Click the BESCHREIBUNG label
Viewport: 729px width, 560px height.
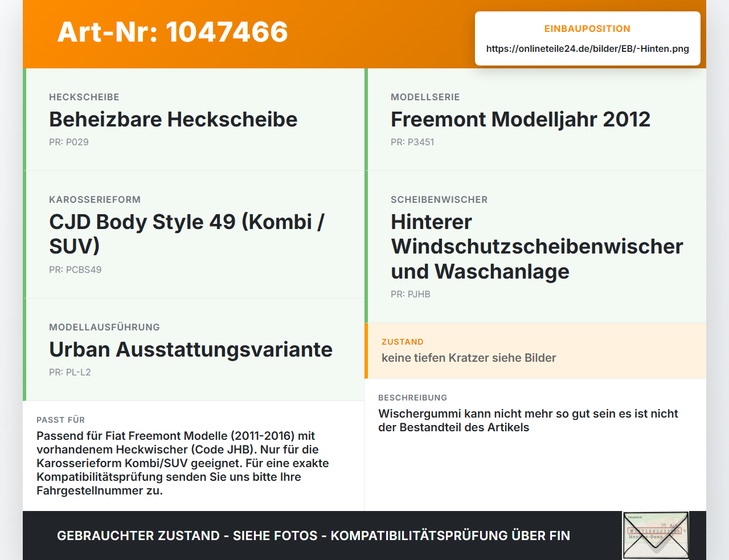[413, 398]
